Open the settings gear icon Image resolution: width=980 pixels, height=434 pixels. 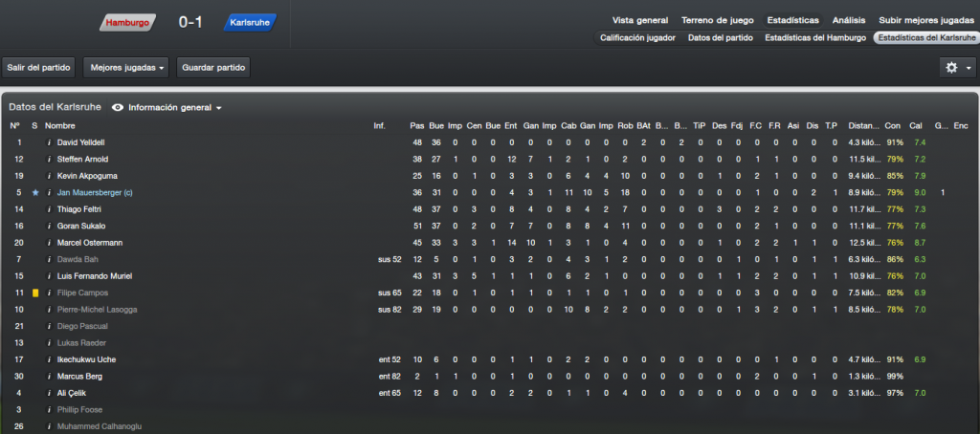click(x=951, y=68)
